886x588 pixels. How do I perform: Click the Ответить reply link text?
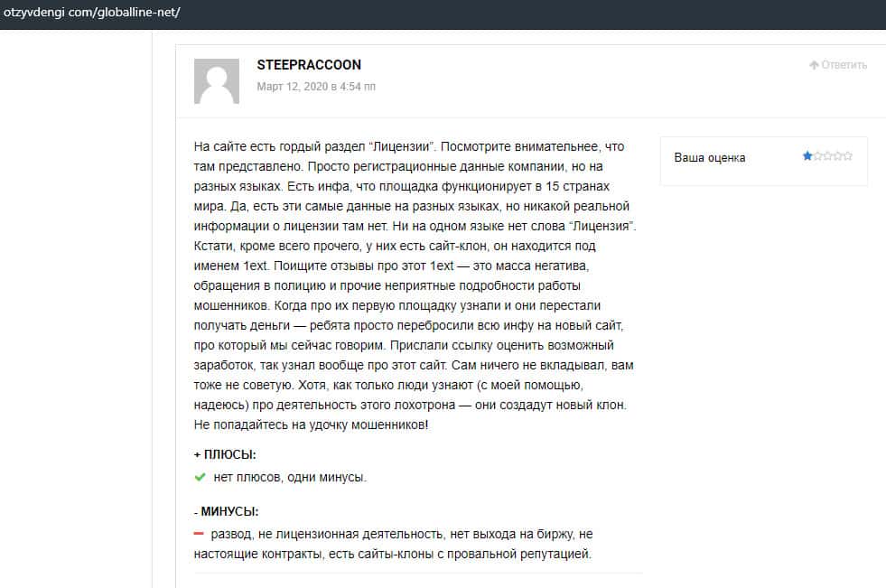pyautogui.click(x=844, y=65)
